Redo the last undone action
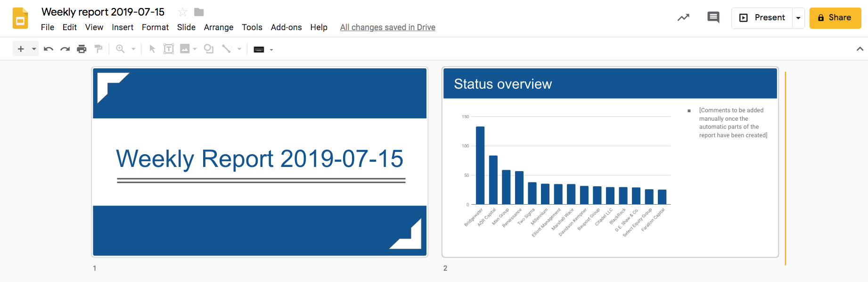The image size is (868, 282). (65, 49)
